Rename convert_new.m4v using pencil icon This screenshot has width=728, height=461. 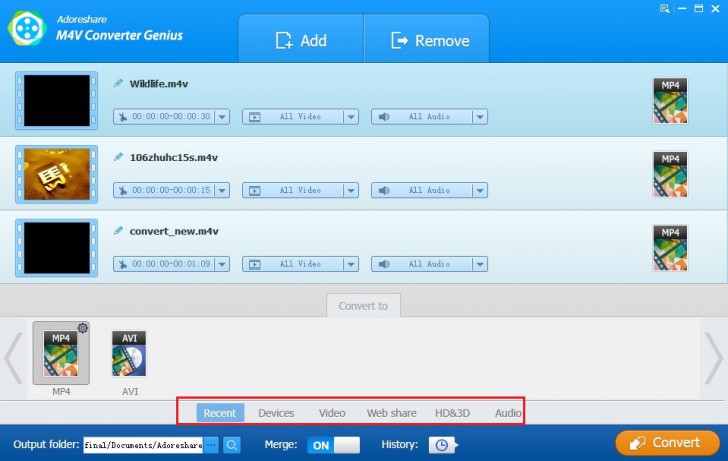(118, 231)
